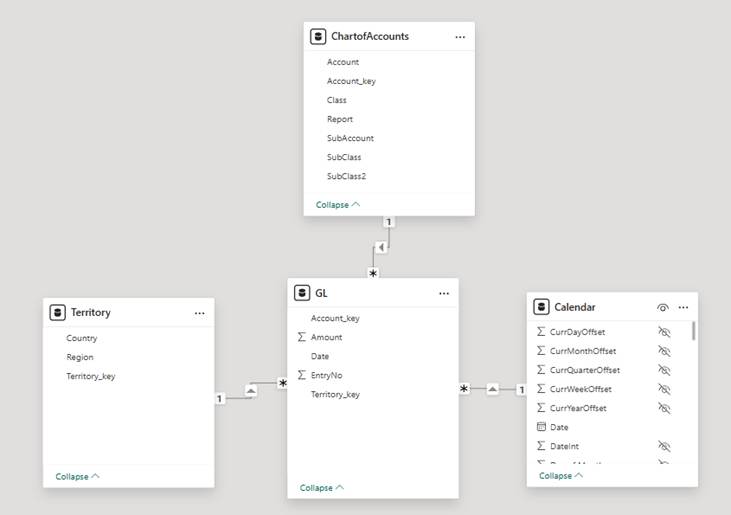Select the Territory to GL relationship arrow
The width and height of the screenshot is (731, 515).
(250, 391)
